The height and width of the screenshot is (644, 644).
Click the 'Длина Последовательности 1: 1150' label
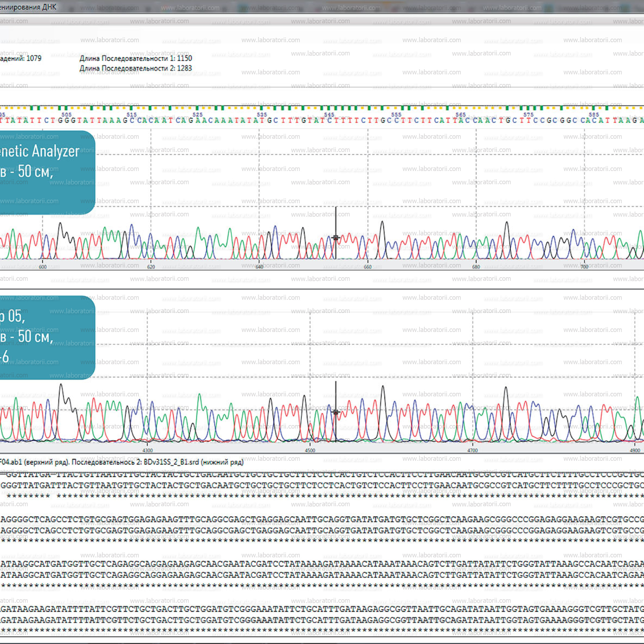[x=136, y=58]
